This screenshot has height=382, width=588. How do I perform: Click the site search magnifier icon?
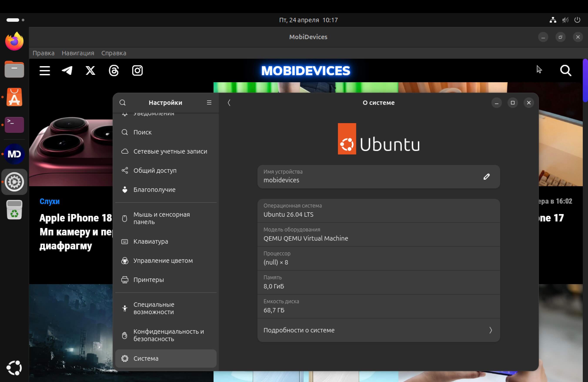(566, 71)
